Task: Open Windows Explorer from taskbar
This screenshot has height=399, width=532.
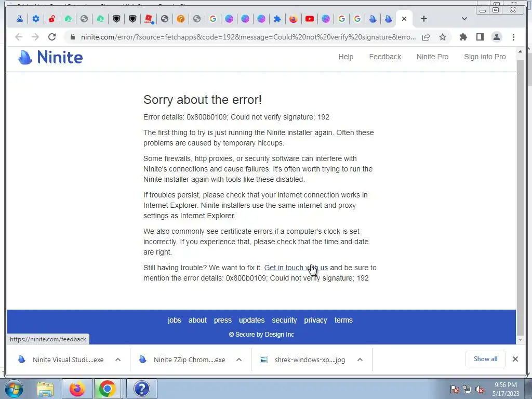Action: pyautogui.click(x=45, y=389)
